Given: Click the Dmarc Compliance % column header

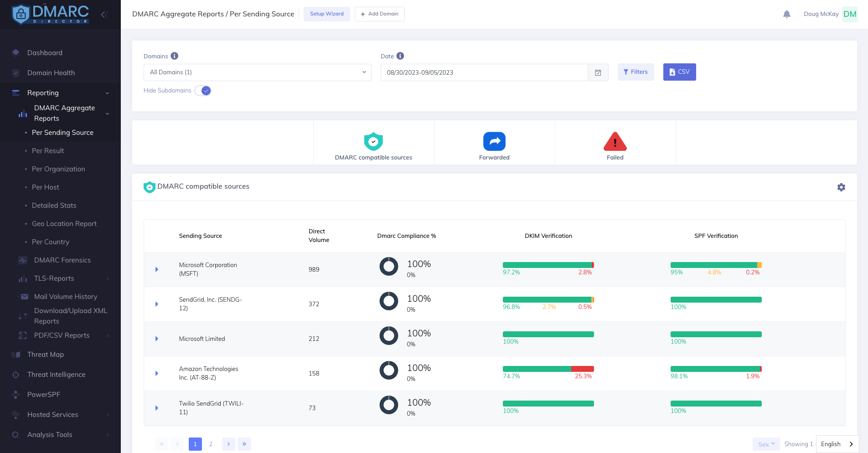Looking at the screenshot, I should pyautogui.click(x=407, y=236).
